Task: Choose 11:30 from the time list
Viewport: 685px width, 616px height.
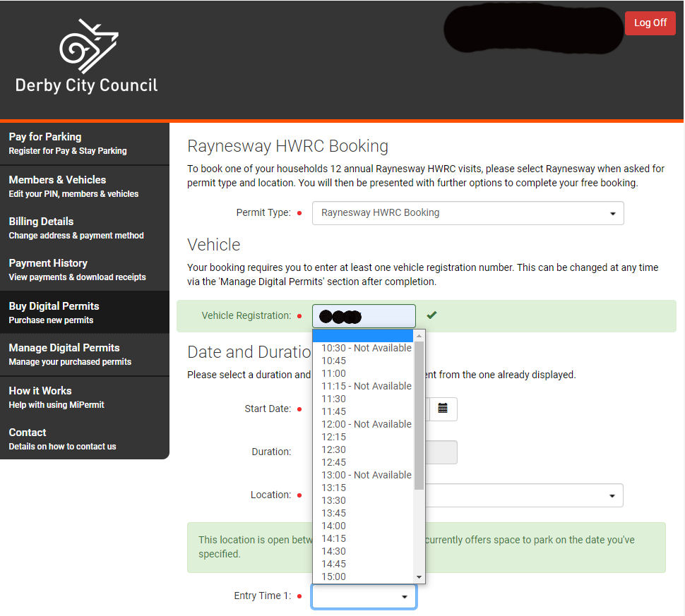Action: pyautogui.click(x=333, y=399)
